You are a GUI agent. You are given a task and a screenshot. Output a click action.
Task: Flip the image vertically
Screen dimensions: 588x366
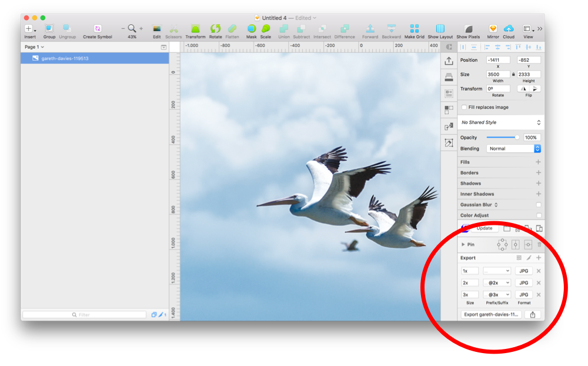point(534,89)
